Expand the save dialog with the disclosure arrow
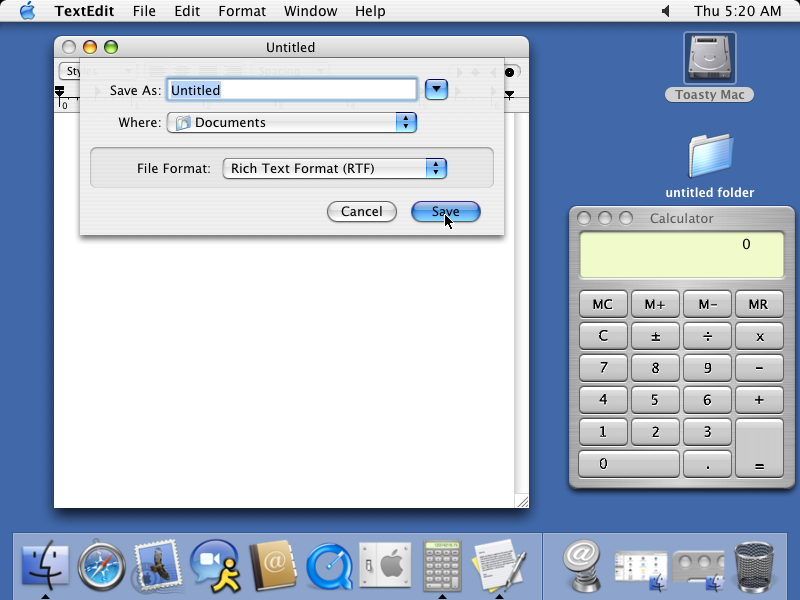 coord(436,89)
